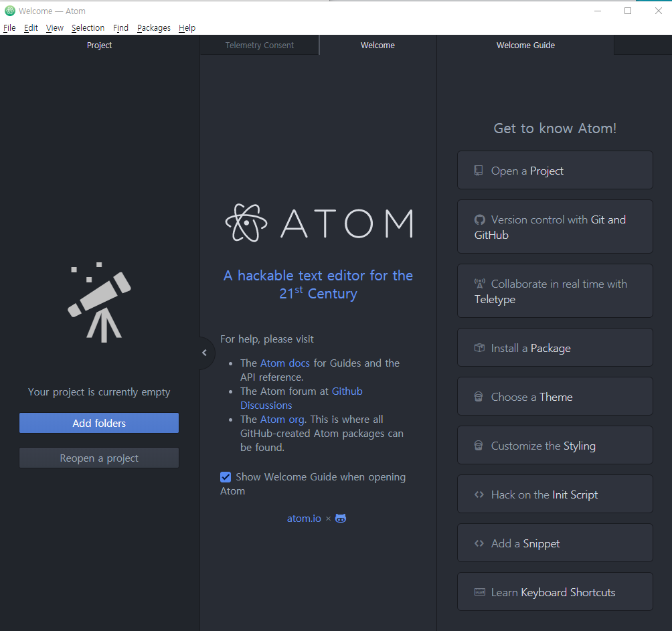672x631 pixels.
Task: Open the Help menu
Action: pos(187,28)
